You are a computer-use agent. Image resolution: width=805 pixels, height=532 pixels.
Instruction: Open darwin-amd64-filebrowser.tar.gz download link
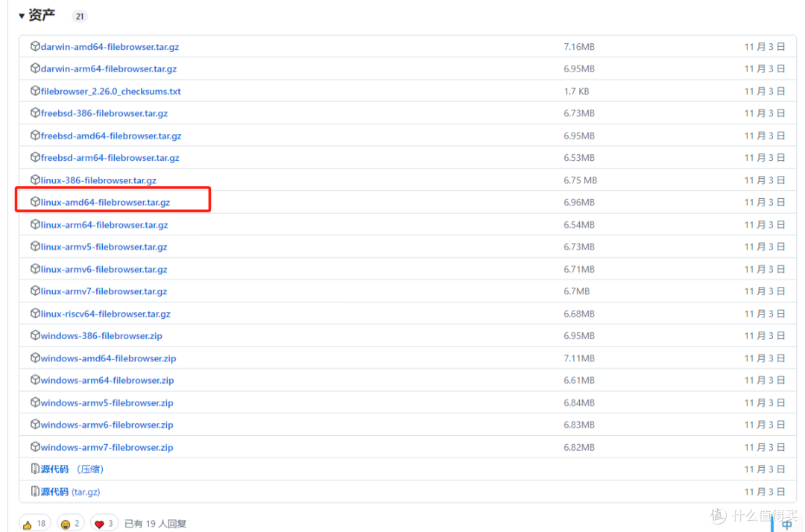[110, 47]
